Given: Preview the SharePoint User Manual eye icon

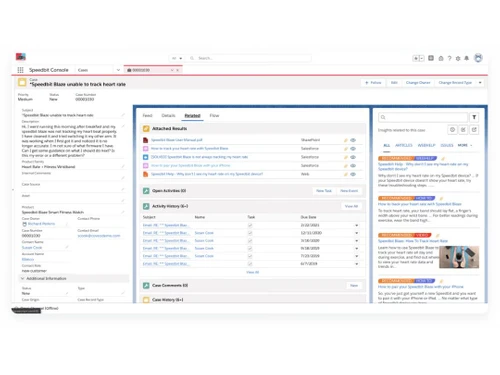Looking at the screenshot, I should (353, 140).
